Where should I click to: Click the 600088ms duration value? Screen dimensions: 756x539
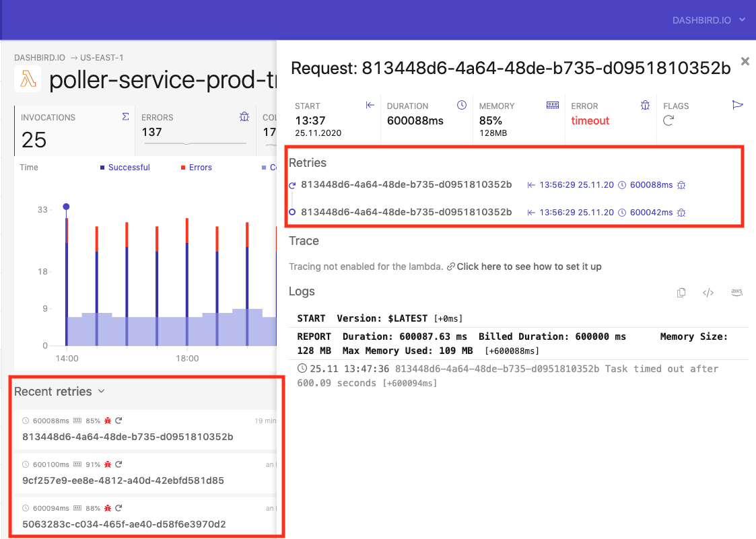click(x=415, y=121)
